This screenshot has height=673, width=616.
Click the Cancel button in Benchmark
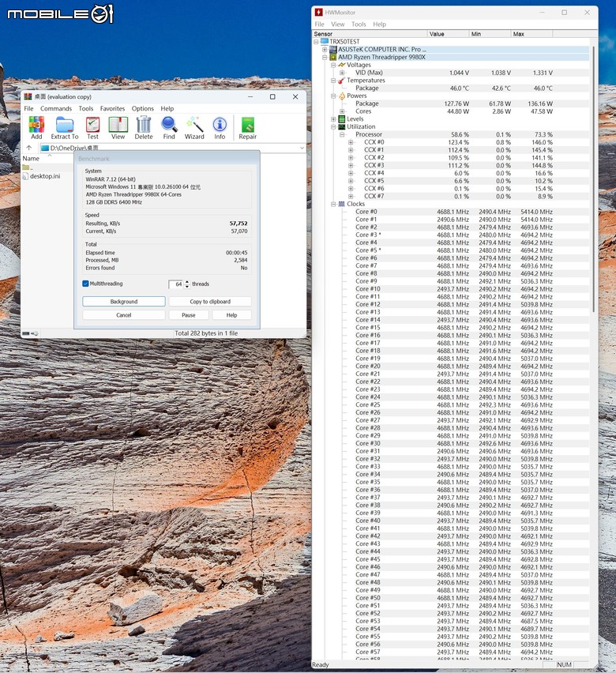pyautogui.click(x=124, y=314)
